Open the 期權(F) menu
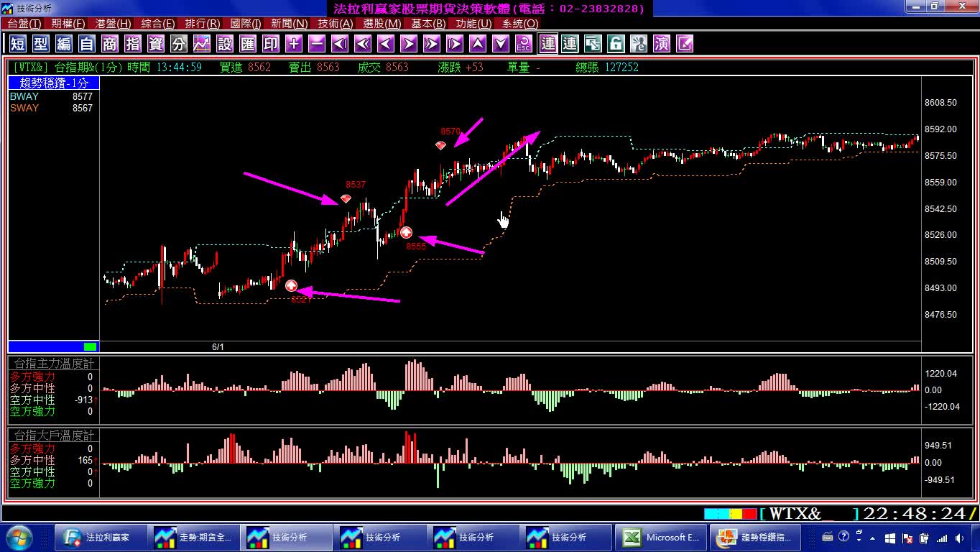 click(x=68, y=24)
